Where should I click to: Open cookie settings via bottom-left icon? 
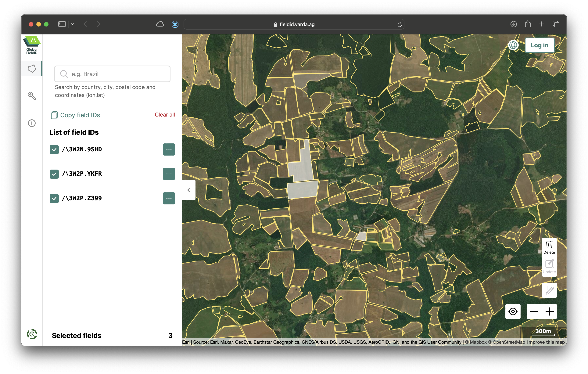[x=32, y=334]
